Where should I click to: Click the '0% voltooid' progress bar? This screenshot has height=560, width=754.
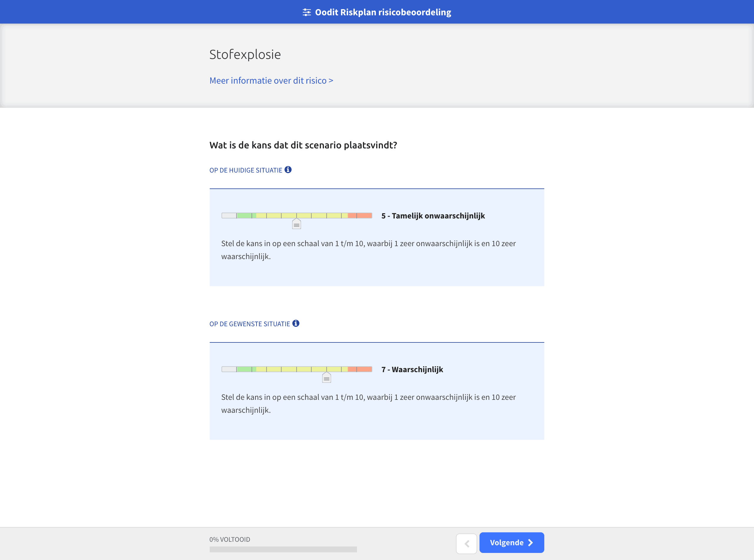[x=283, y=549]
